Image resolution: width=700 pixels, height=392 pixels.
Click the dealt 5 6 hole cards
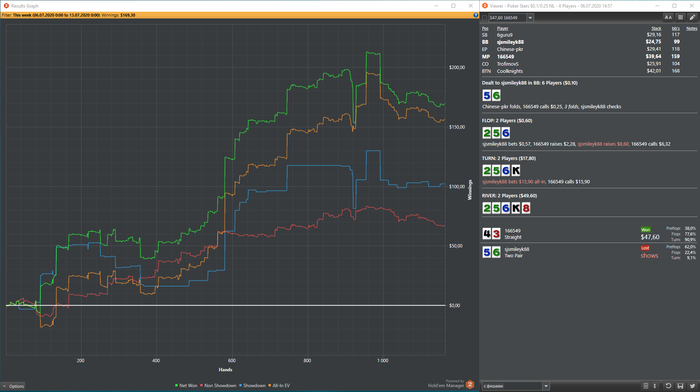tap(492, 95)
